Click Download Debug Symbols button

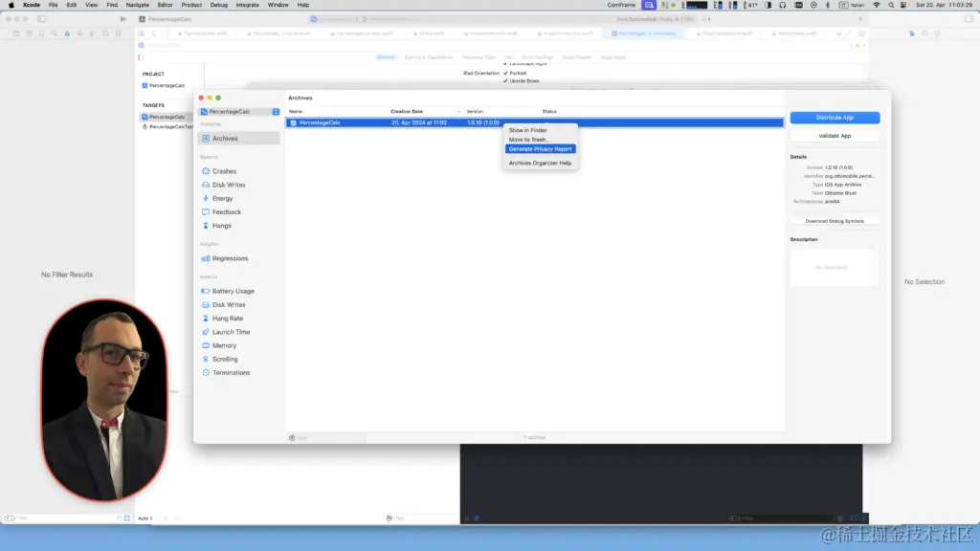tap(835, 221)
